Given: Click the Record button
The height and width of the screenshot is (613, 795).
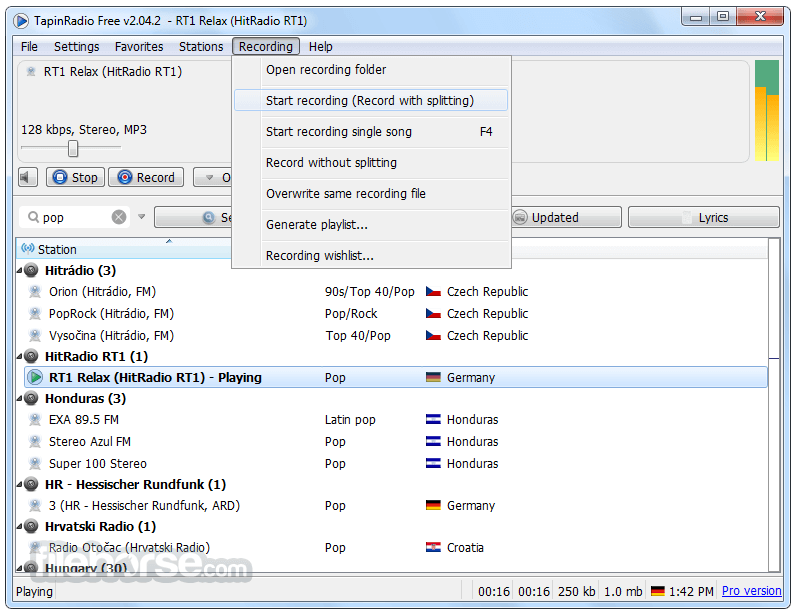Looking at the screenshot, I should (146, 177).
